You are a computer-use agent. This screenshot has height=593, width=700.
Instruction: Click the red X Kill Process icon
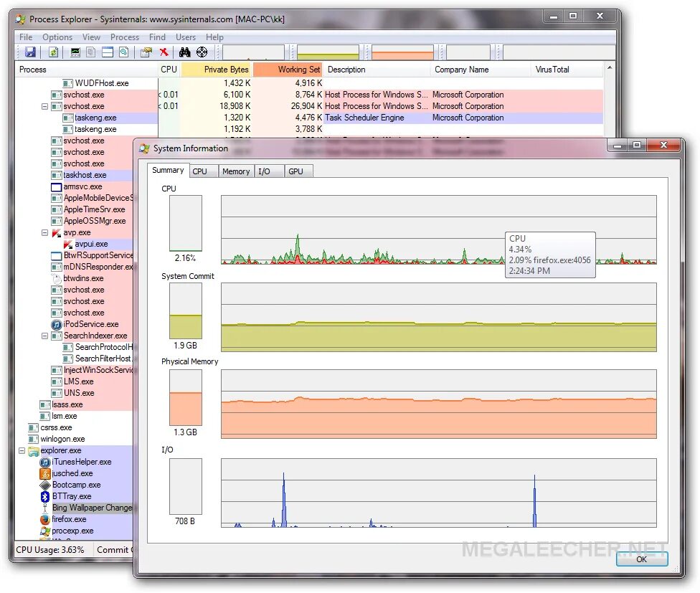coord(164,52)
